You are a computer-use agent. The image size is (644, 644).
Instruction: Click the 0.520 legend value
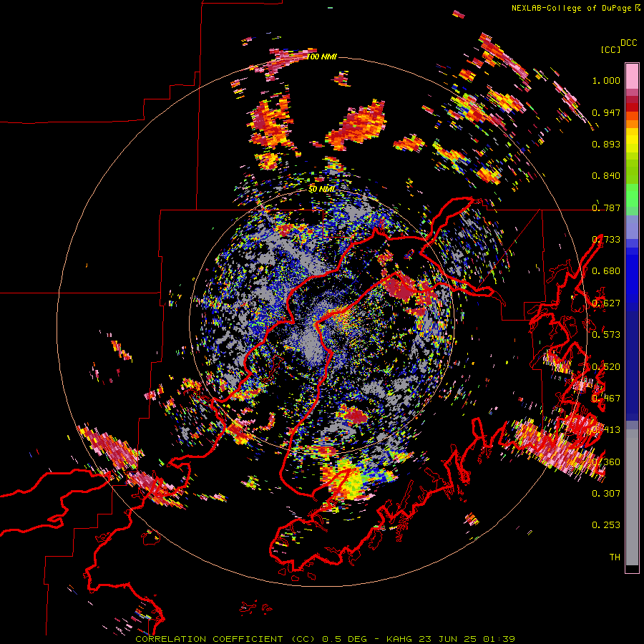pos(606,367)
